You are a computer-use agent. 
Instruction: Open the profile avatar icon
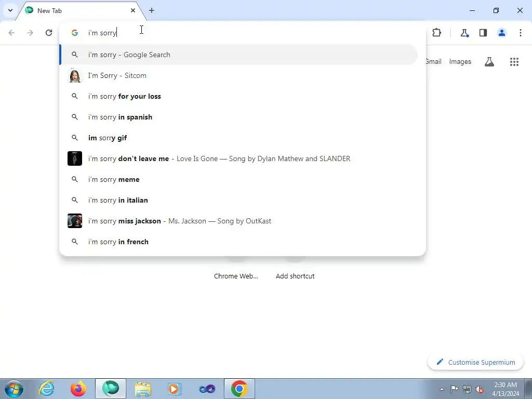(x=502, y=33)
